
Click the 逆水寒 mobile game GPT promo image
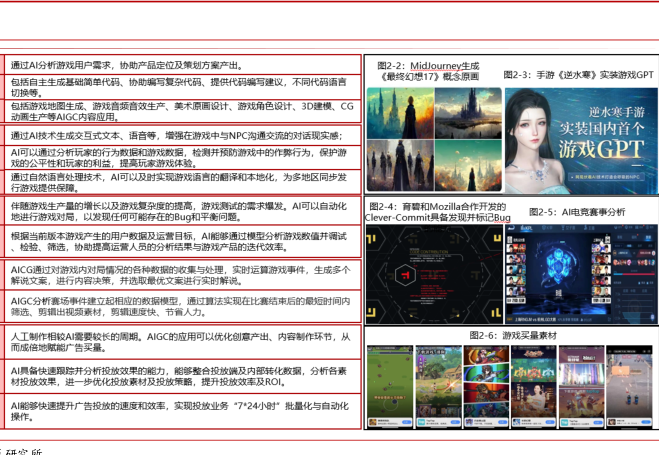(x=580, y=139)
